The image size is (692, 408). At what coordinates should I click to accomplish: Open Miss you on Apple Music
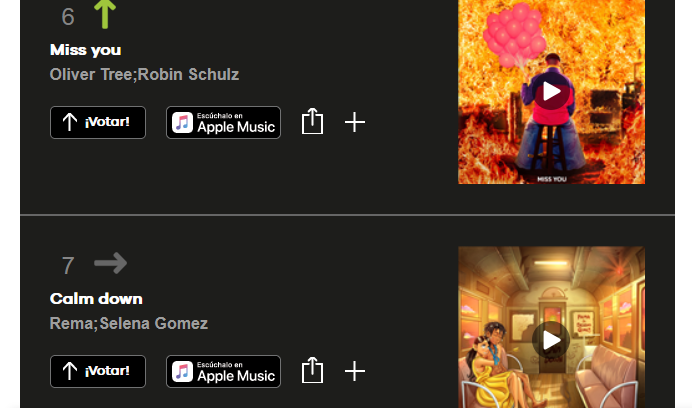tap(223, 122)
